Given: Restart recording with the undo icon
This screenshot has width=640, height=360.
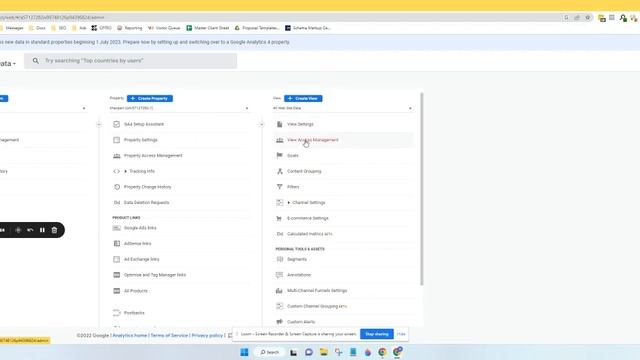Looking at the screenshot, I should [x=30, y=230].
